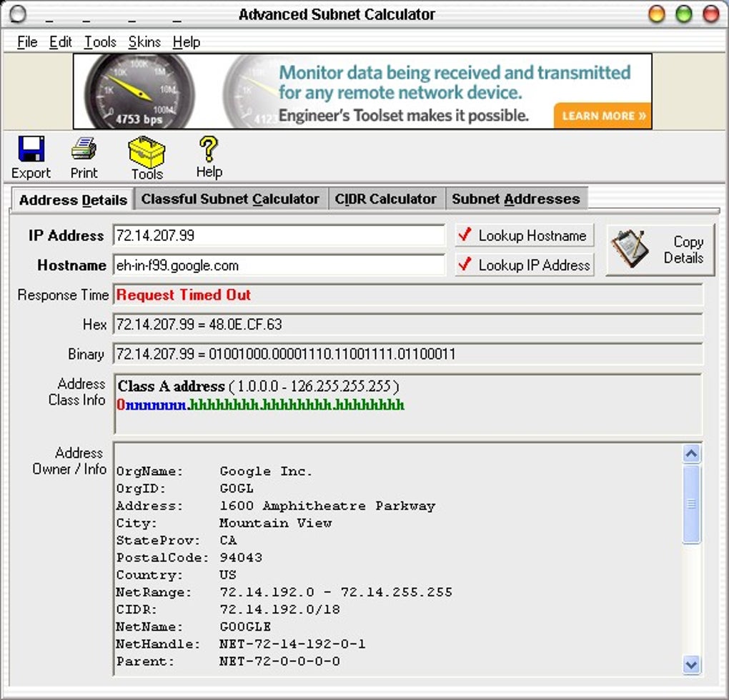
Task: Open the yellow Tools toolbox icon
Action: click(147, 152)
